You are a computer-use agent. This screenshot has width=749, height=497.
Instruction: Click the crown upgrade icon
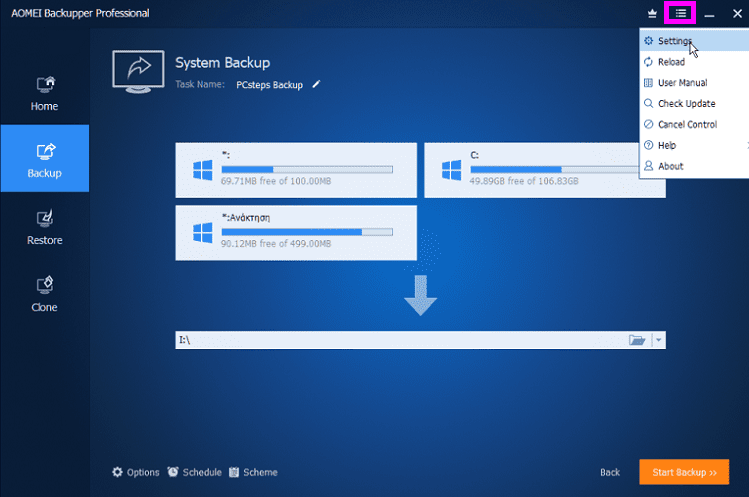652,13
